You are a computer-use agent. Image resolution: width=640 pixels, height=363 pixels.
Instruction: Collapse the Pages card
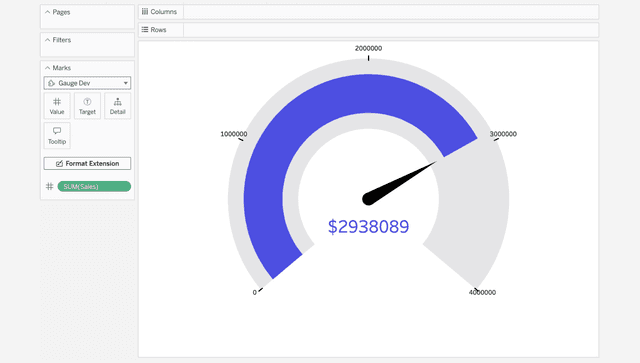[x=47, y=12]
